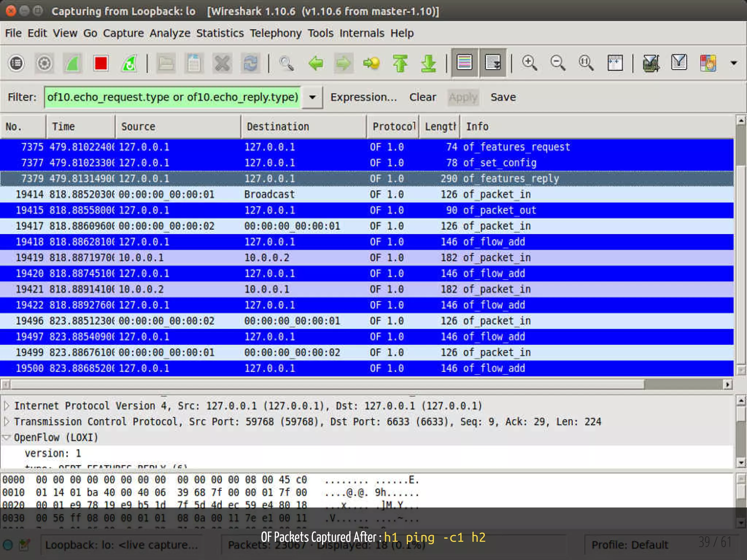Image resolution: width=747 pixels, height=560 pixels.
Task: Open the filter history dropdown arrow
Action: [x=312, y=97]
